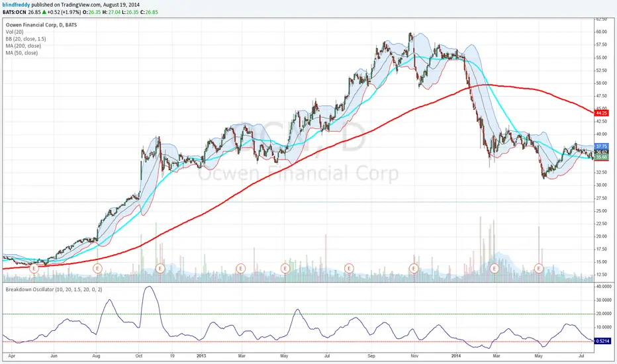Click the earnings marker above the May 2013 label
The width and height of the screenshot is (617, 364).
pyautogui.click(x=285, y=269)
